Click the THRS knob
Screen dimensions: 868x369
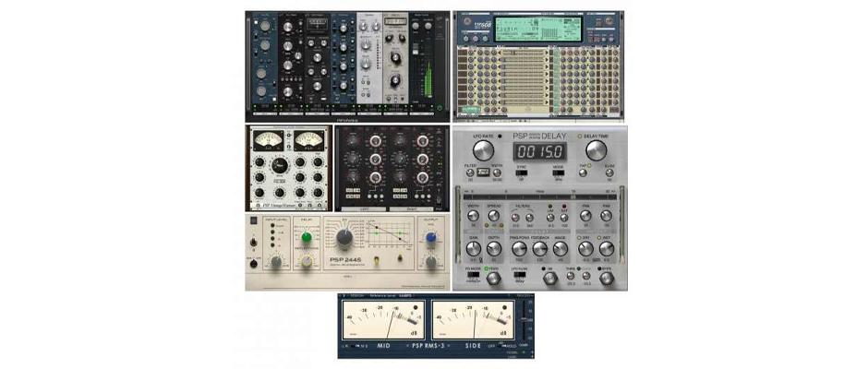(570, 275)
